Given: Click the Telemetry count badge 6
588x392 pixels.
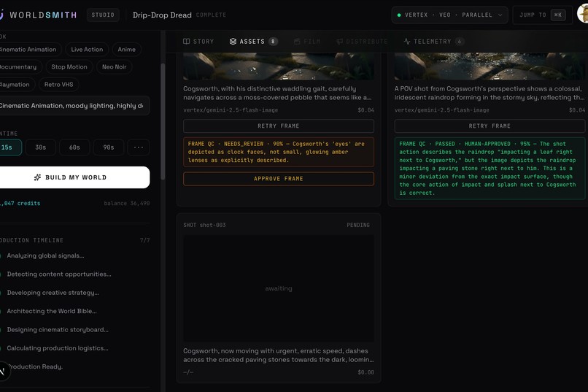Looking at the screenshot, I should [460, 42].
